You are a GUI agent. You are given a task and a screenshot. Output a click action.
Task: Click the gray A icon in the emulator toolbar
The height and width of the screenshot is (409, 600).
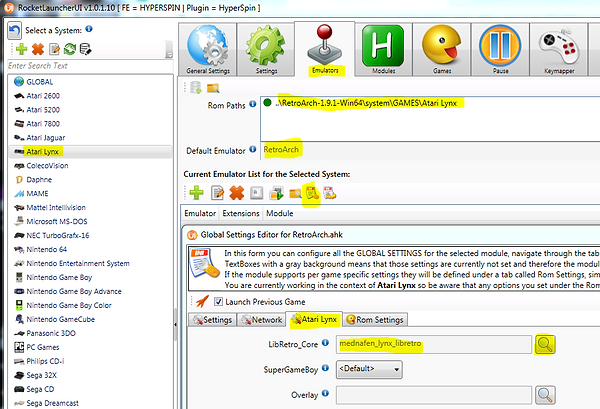click(x=256, y=193)
